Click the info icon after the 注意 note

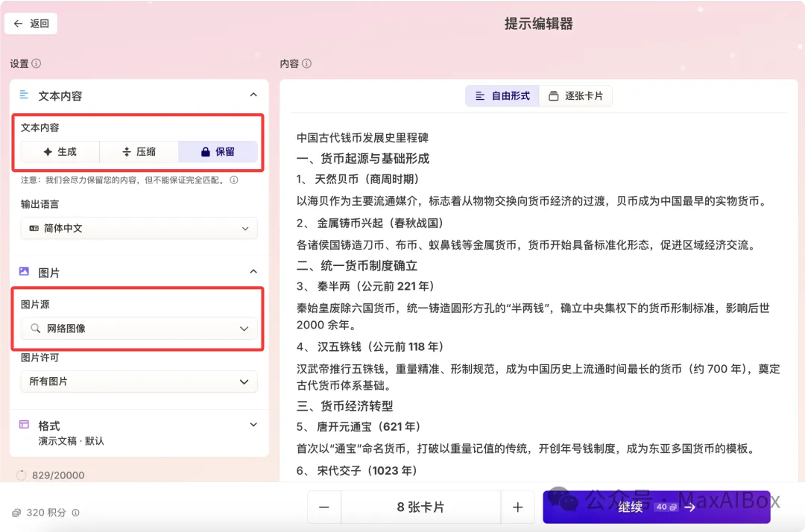pos(234,180)
